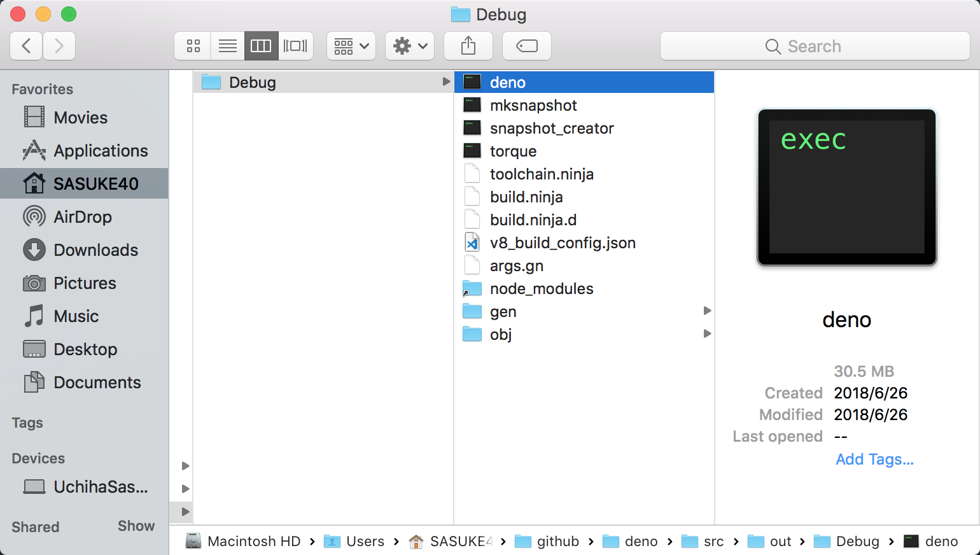Select the snapshot_creator executable
Screen dimensions: 980x555
point(584,128)
